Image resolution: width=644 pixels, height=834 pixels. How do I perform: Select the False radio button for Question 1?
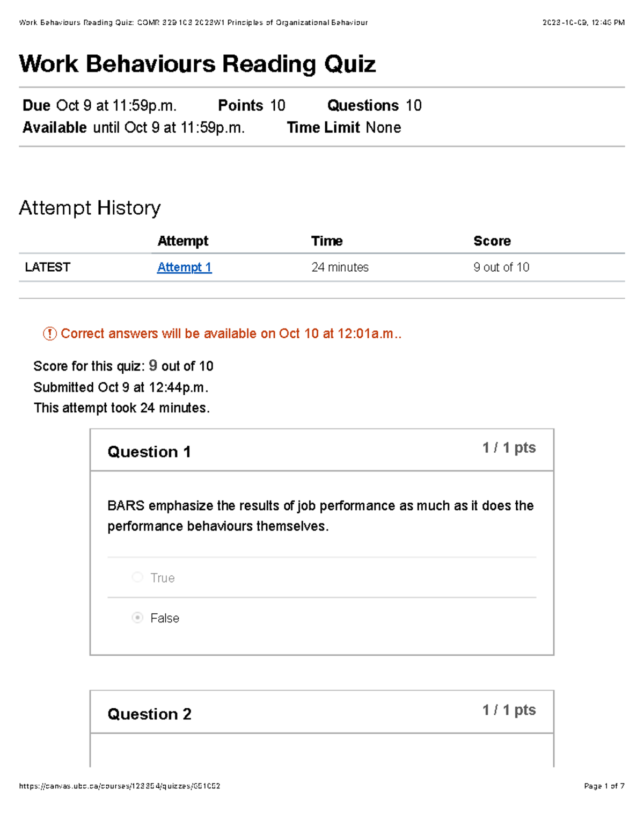pyautogui.click(x=137, y=618)
